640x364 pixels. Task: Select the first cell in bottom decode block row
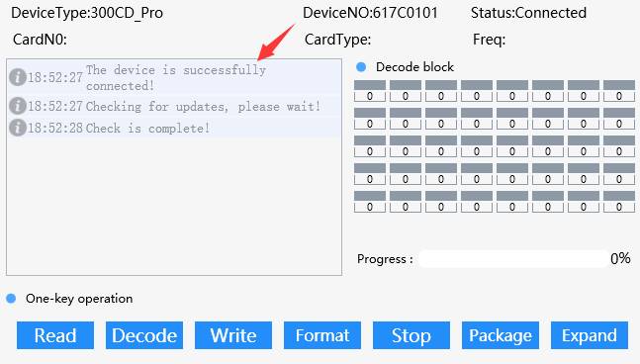pyautogui.click(x=370, y=201)
